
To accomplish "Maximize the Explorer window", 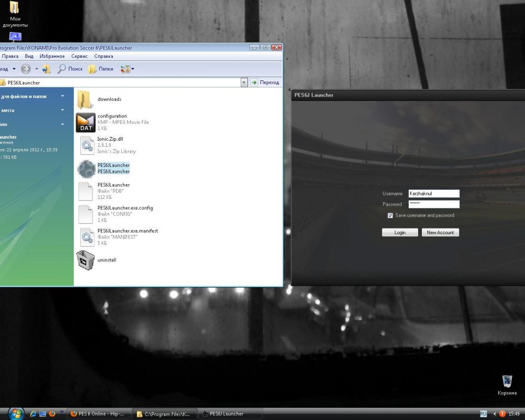I will tap(266, 48).
